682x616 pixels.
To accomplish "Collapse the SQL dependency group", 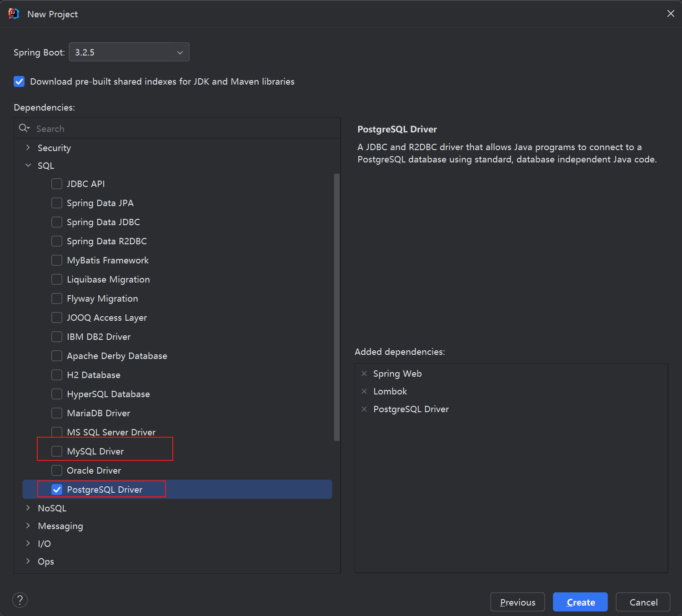I will (x=28, y=166).
